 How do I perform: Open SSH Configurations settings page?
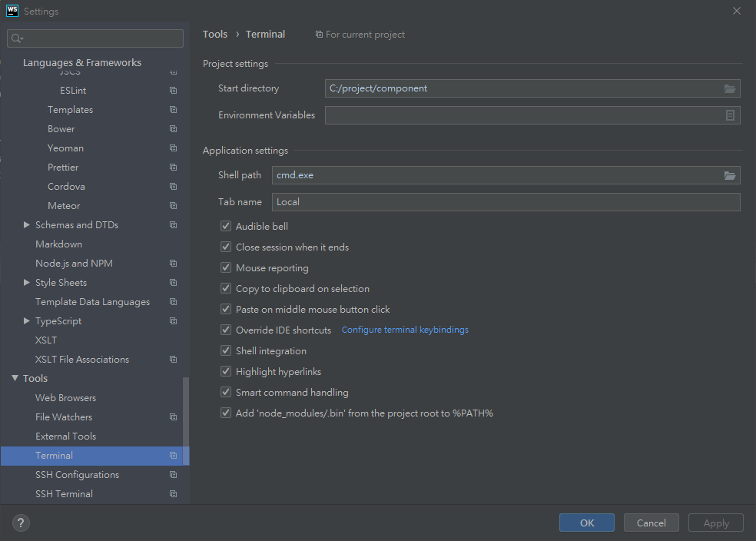[x=77, y=475]
